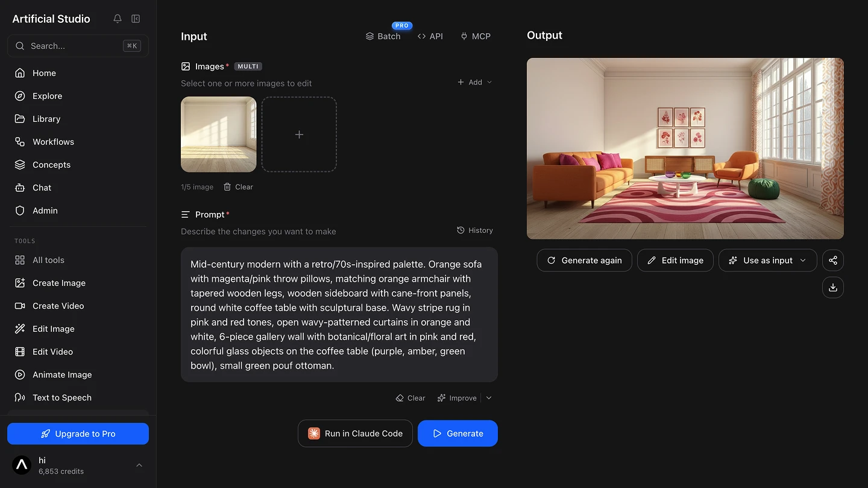Select the Edit Video tool
The image size is (868, 488).
pos(78,352)
